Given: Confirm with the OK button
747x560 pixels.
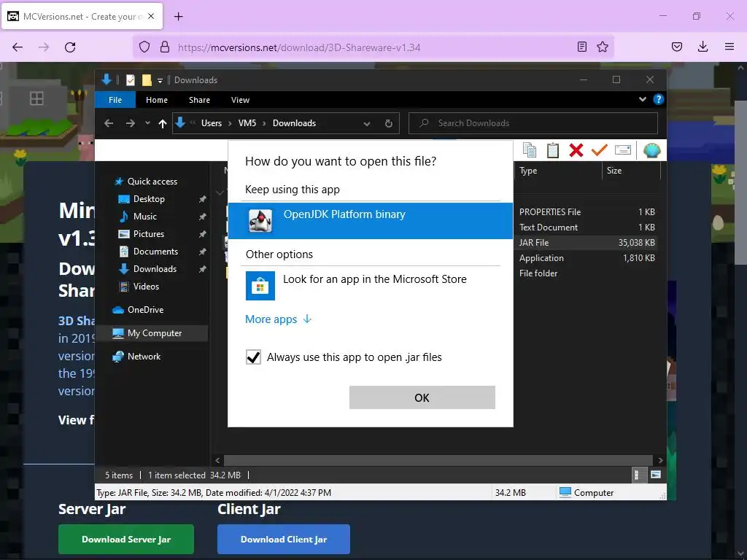Looking at the screenshot, I should pos(422,397).
